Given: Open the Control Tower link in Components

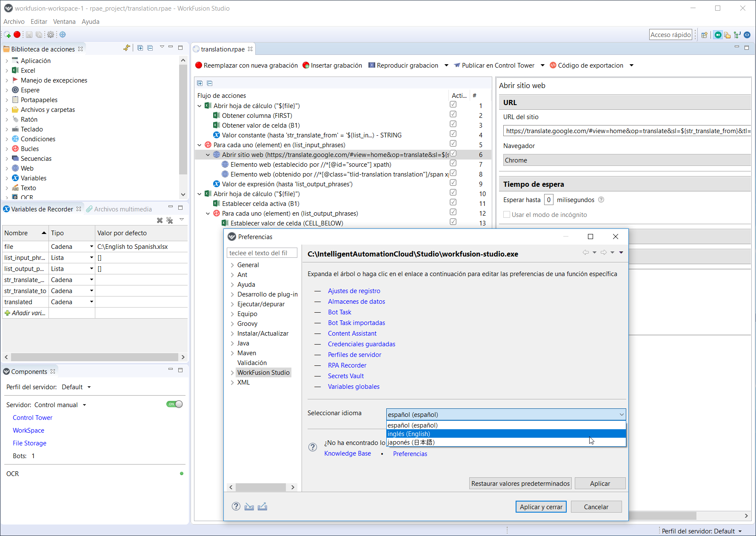Looking at the screenshot, I should pyautogui.click(x=32, y=418).
